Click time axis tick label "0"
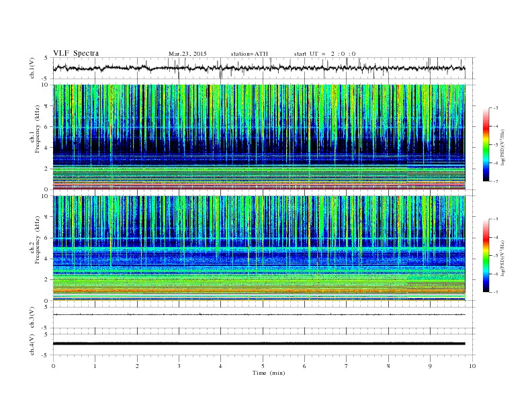Viewport: 532px width, 411px height. (x=53, y=366)
